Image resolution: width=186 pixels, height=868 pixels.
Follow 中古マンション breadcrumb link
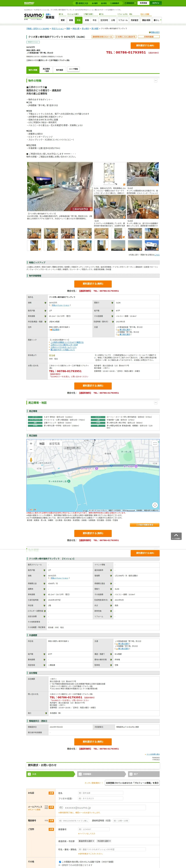(x=58, y=29)
